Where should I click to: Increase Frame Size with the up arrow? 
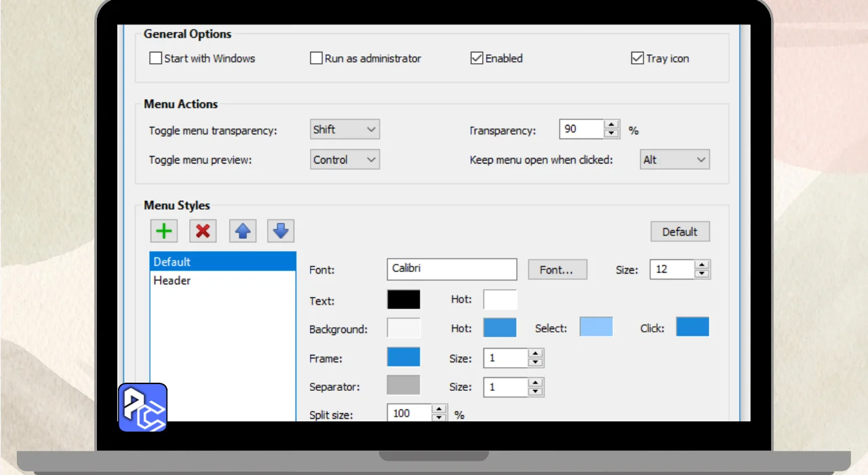536,354
